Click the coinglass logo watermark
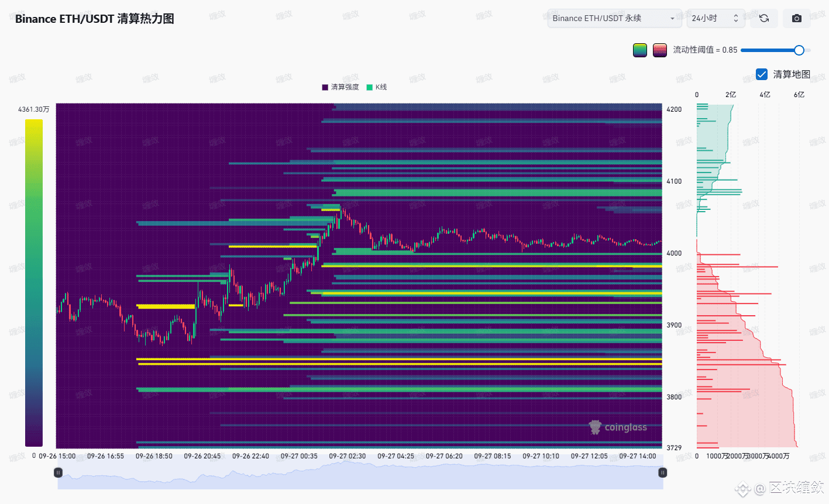The image size is (829, 504). [618, 427]
